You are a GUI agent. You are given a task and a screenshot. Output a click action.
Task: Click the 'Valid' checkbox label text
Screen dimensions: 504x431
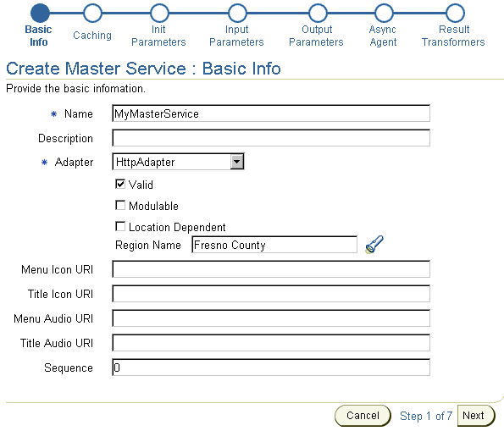click(141, 185)
